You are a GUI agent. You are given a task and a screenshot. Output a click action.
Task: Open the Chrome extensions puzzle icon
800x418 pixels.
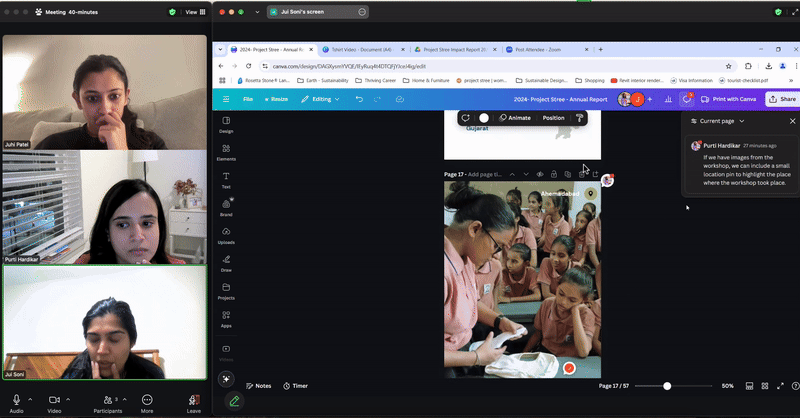coord(748,66)
